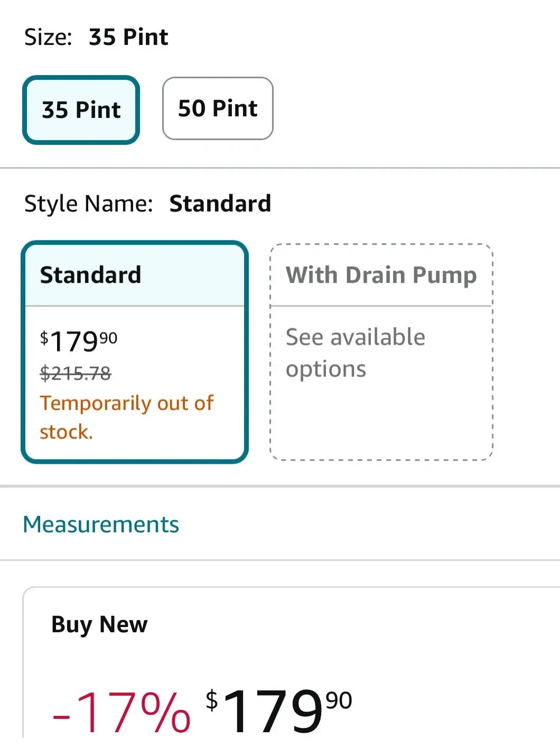Click the -17% discount percentage
This screenshot has width=560, height=747.
121,712
